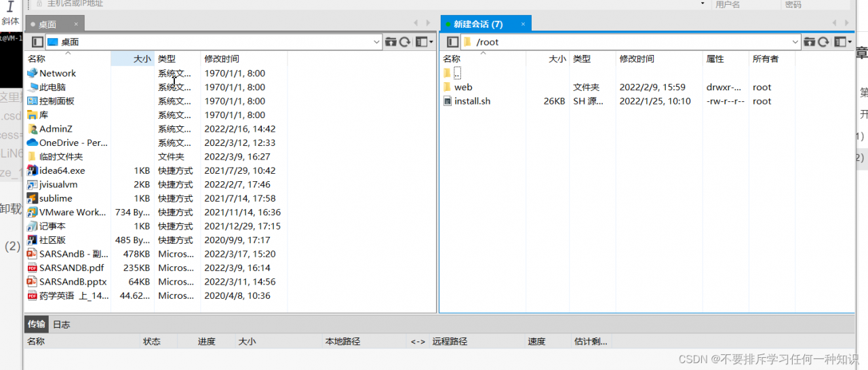The width and height of the screenshot is (868, 370).
Task: Select the web folder icon in the remote pane
Action: coord(448,87)
